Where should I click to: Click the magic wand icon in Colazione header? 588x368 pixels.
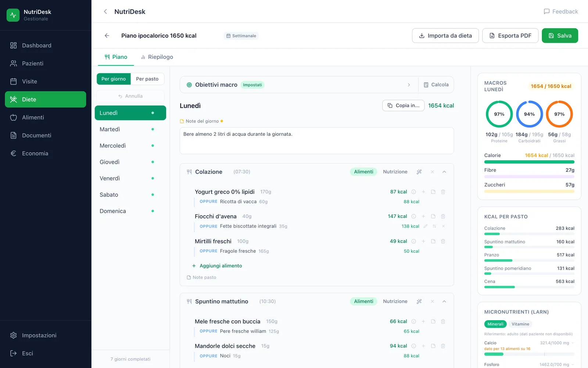coord(419,172)
